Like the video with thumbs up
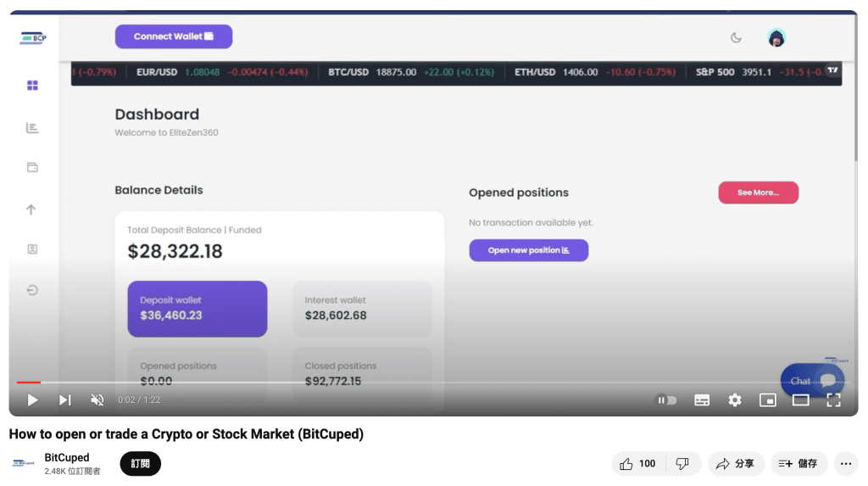 click(x=638, y=464)
